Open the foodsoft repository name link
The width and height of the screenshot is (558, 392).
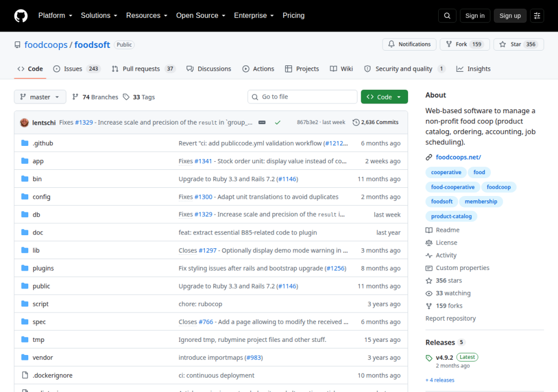pyautogui.click(x=92, y=45)
